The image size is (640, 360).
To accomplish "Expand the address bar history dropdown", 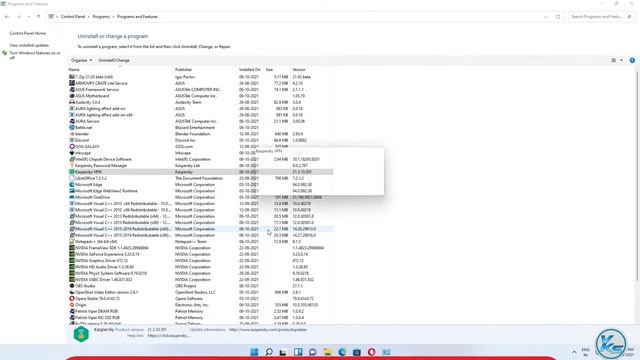I will (x=546, y=17).
